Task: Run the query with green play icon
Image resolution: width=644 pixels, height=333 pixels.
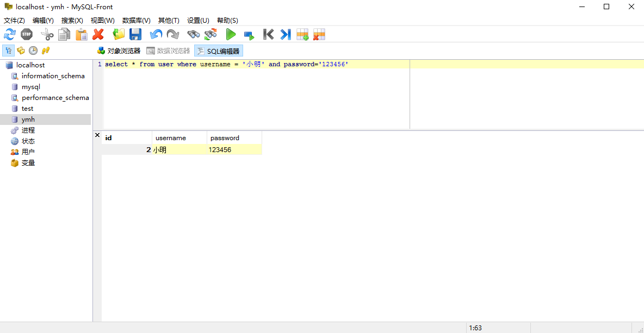Action: coord(231,35)
